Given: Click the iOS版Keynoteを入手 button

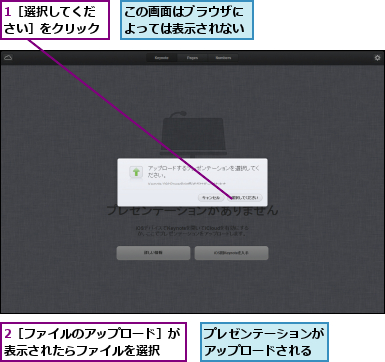Looking at the screenshot, I should [231, 253].
